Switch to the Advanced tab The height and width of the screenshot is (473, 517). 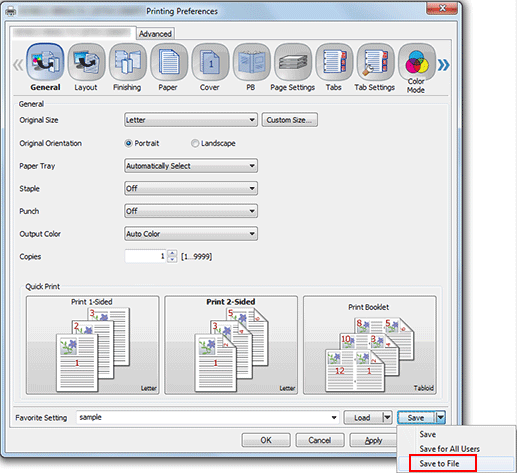tap(155, 34)
